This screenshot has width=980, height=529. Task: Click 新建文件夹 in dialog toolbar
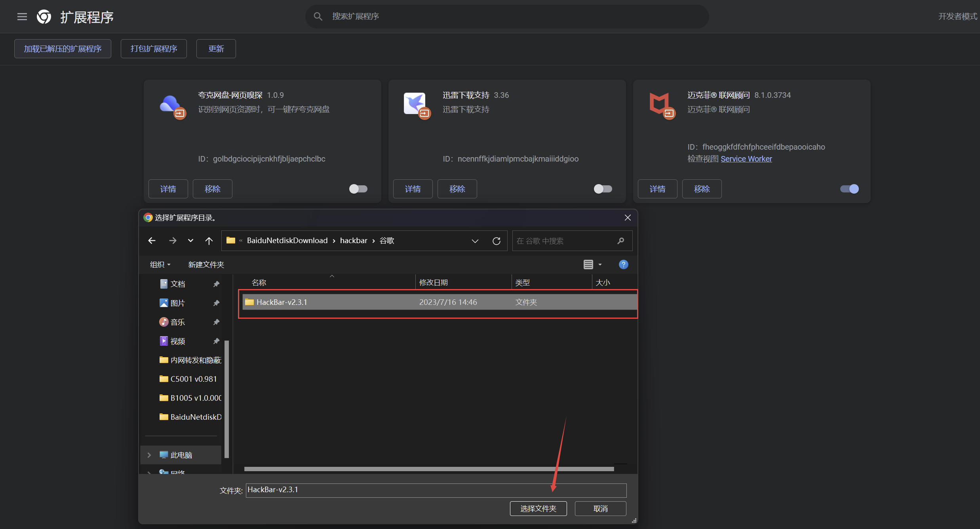coord(206,264)
